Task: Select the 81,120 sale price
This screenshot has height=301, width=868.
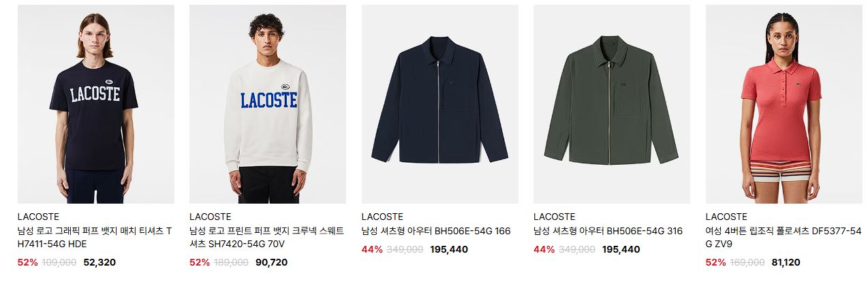Action: pyautogui.click(x=786, y=262)
